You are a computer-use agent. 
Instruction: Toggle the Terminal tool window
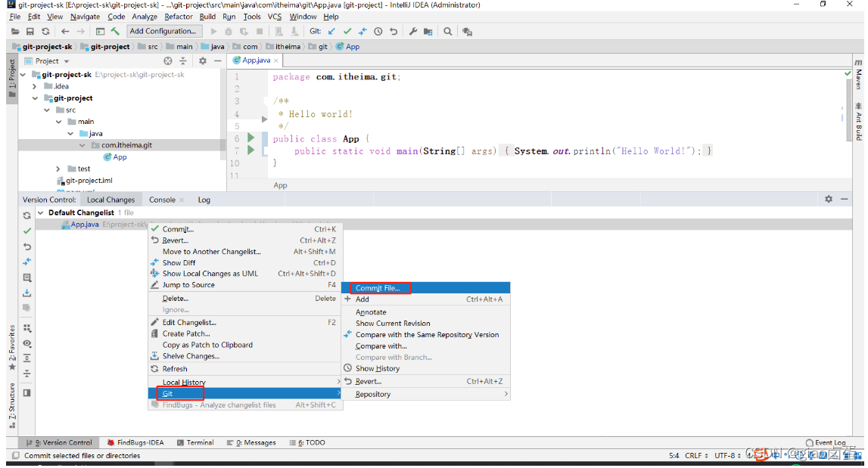194,442
